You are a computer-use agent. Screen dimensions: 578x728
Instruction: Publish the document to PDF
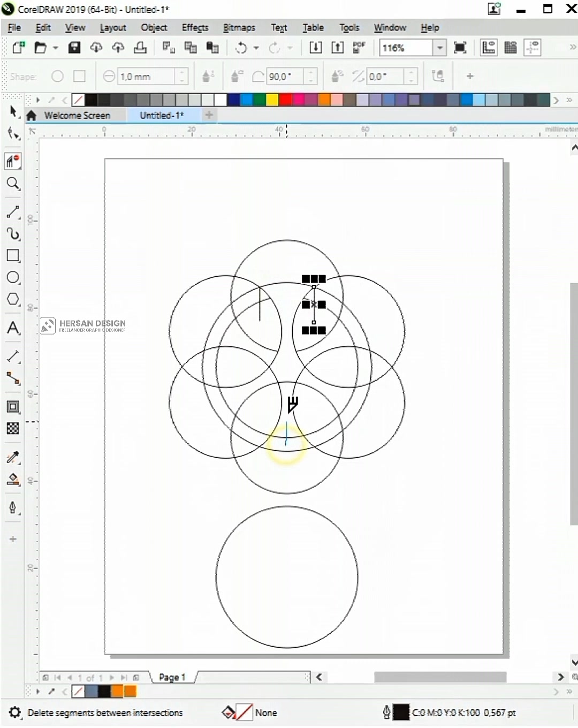coord(359,48)
